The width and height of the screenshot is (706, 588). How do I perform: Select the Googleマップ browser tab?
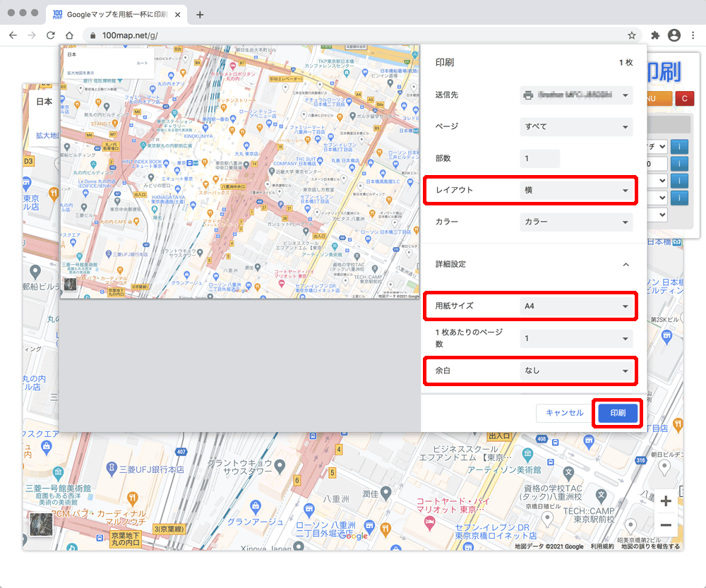(116, 15)
